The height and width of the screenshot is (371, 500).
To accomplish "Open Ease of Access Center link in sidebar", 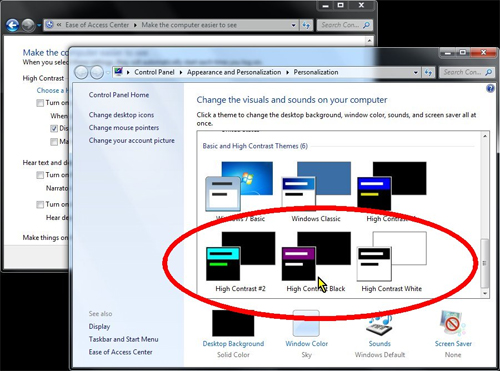I will click(x=120, y=352).
